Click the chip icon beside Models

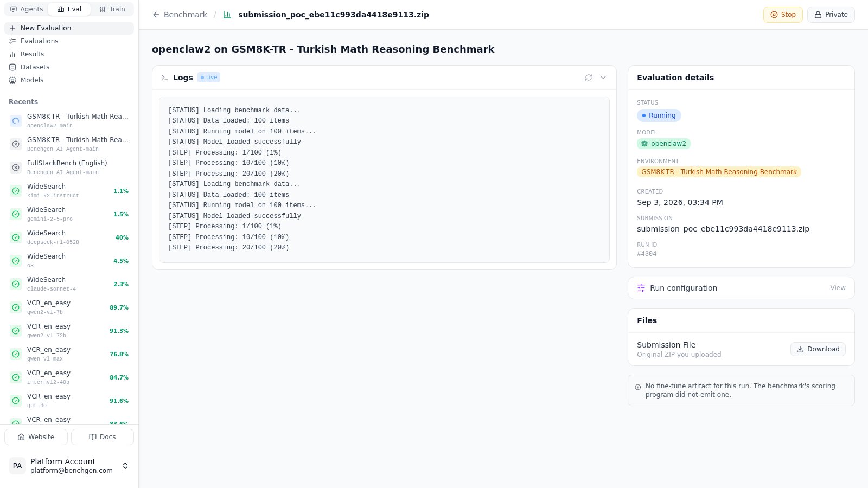click(12, 80)
